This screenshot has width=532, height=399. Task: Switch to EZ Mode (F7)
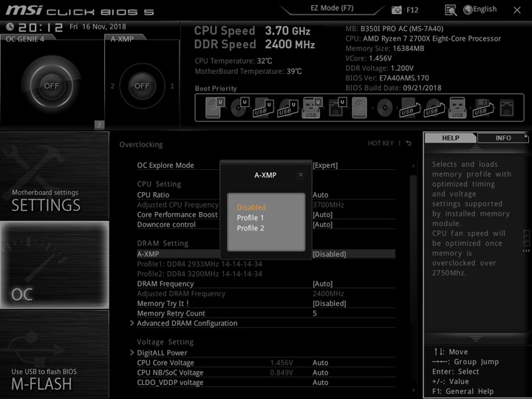332,8
